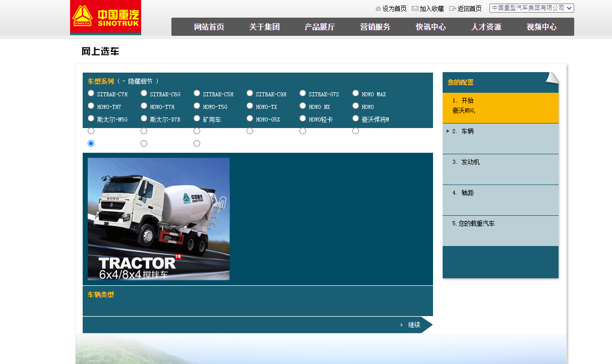This screenshot has width=612, height=364.
Task: Open the 产品展厅 menu
Action: [320, 27]
